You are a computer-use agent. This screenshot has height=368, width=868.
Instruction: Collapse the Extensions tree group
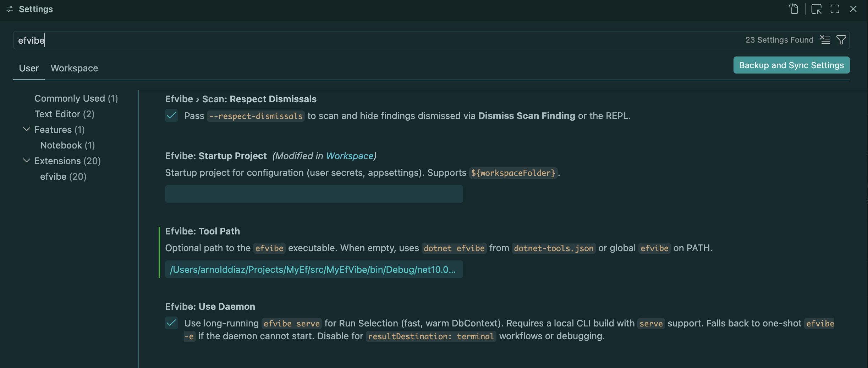(x=26, y=161)
